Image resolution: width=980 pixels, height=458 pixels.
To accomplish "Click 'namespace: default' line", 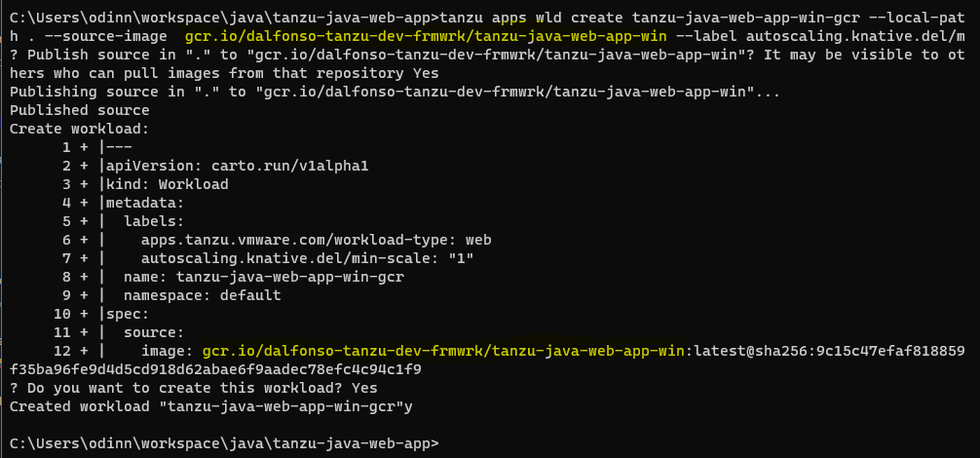I will pos(203,295).
